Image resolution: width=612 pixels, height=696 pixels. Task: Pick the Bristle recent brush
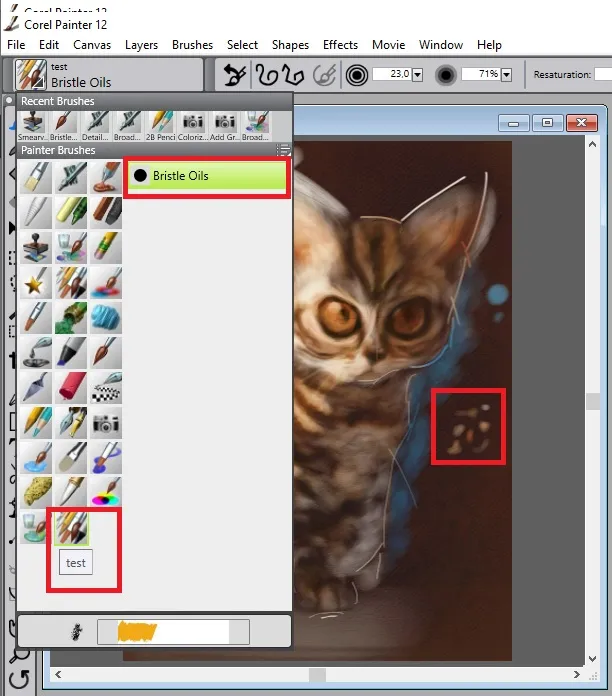(63, 126)
